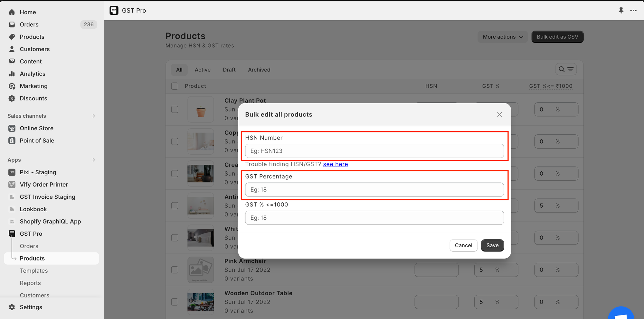Open Templates under GST Pro
The height and width of the screenshot is (319, 644).
[34, 271]
